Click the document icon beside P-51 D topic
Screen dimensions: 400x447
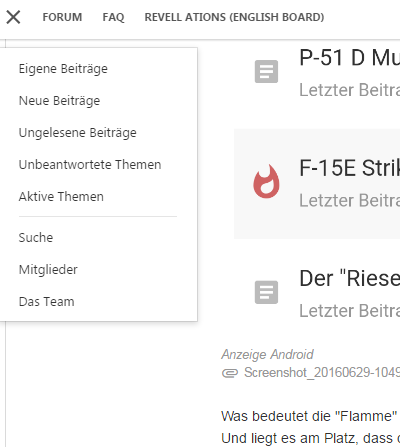(x=266, y=71)
